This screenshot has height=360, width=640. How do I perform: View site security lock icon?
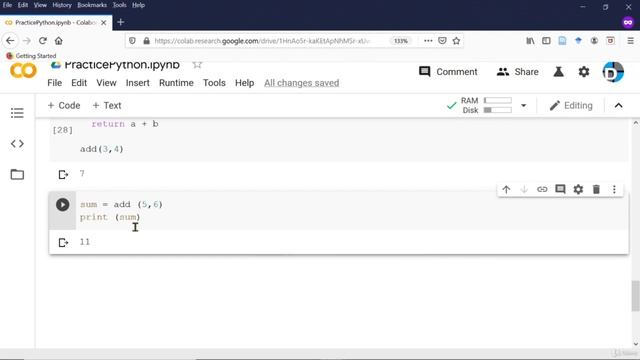(x=147, y=41)
